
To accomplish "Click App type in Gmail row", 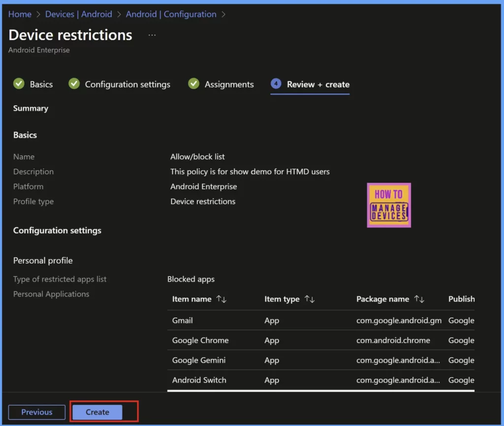I will click(x=272, y=320).
